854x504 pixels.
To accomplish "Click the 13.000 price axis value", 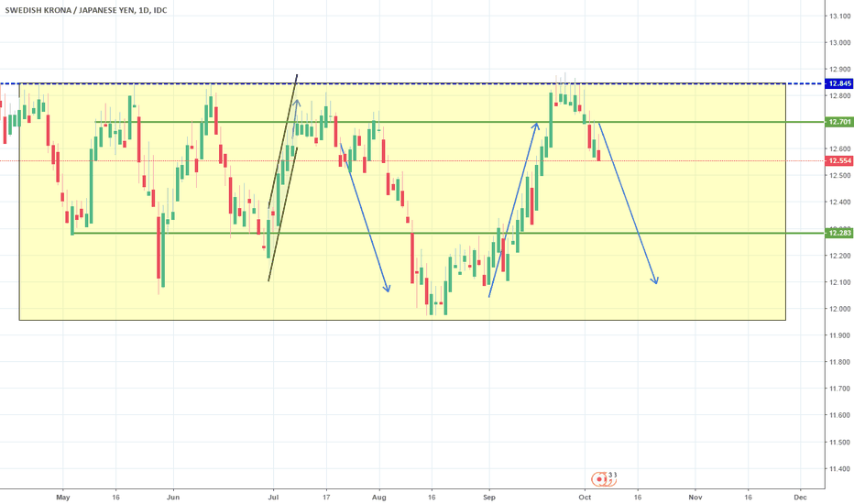I will (x=840, y=43).
